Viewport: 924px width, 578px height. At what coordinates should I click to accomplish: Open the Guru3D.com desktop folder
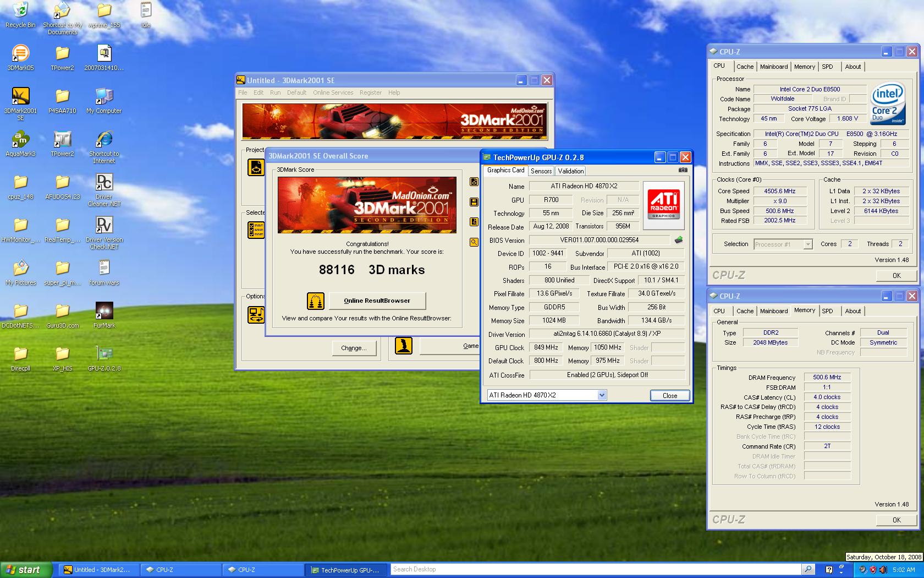(62, 311)
